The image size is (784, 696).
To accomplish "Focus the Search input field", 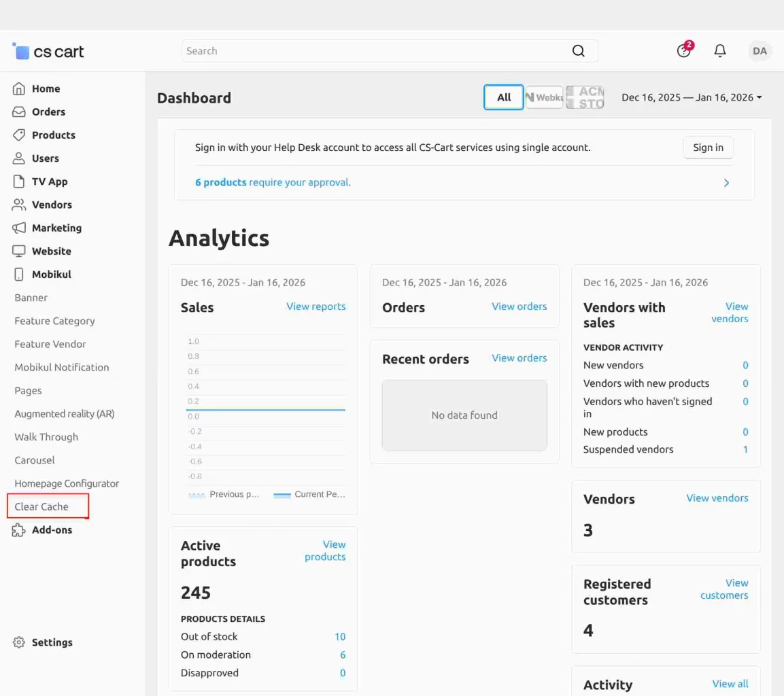I will tap(374, 51).
